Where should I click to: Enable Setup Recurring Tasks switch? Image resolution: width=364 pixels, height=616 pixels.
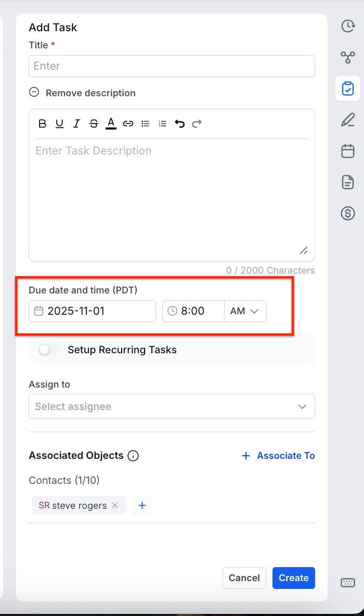pyautogui.click(x=49, y=350)
